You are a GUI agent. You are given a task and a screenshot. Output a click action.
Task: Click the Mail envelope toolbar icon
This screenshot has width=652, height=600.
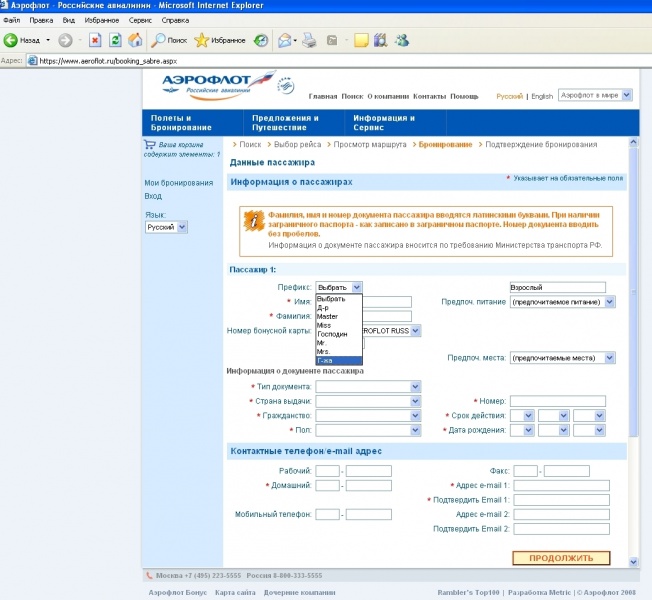[285, 40]
